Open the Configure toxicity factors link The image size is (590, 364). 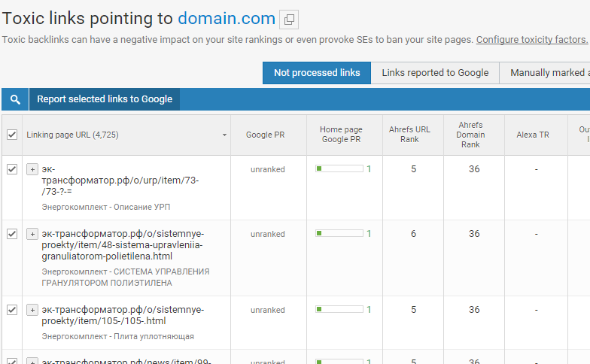coord(531,39)
